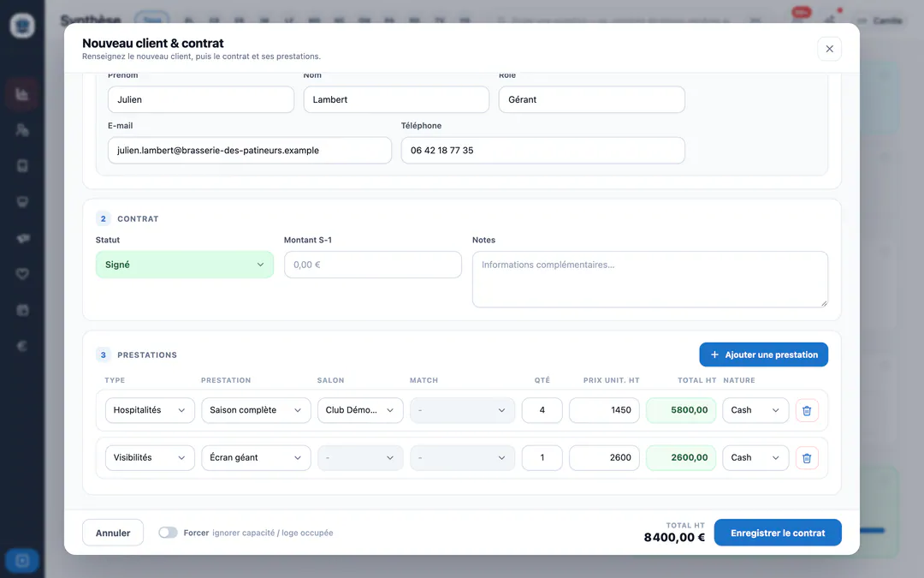Edit the Nom field containing Lambert

396,99
